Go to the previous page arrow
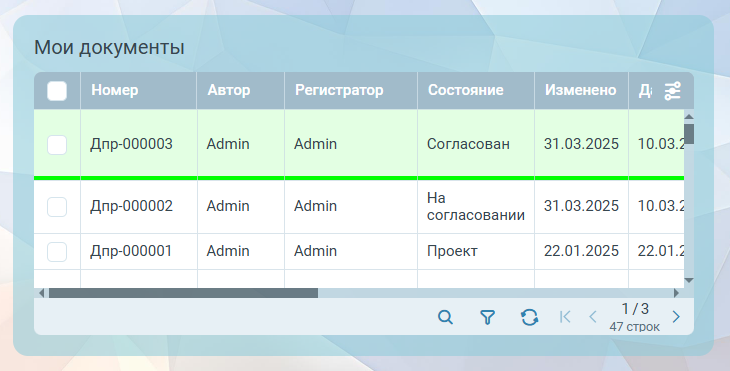This screenshot has height=371, width=730. pos(593,317)
